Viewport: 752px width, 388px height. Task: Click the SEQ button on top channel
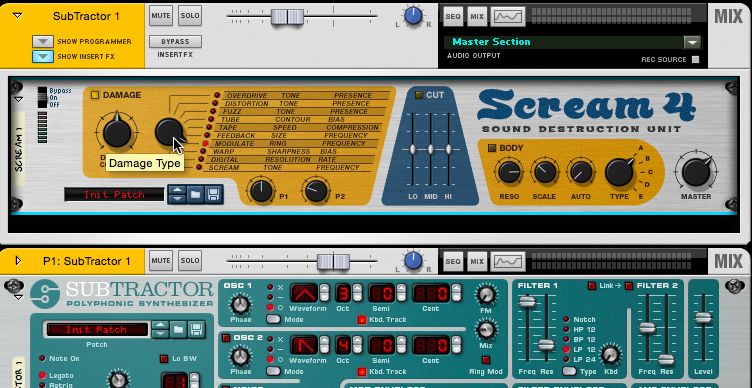(453, 17)
